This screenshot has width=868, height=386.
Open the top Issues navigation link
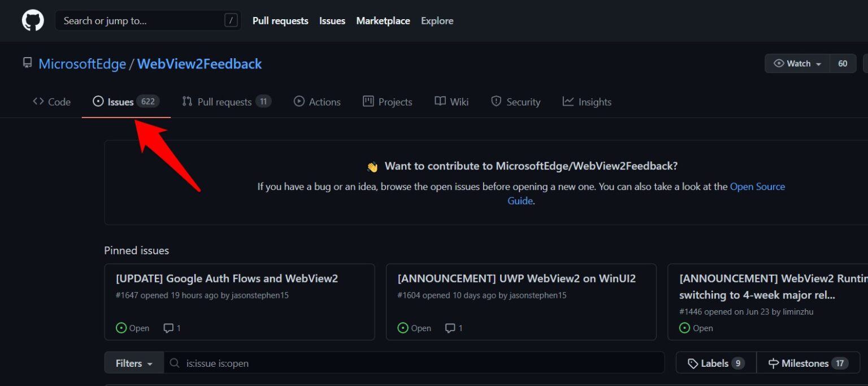(332, 21)
